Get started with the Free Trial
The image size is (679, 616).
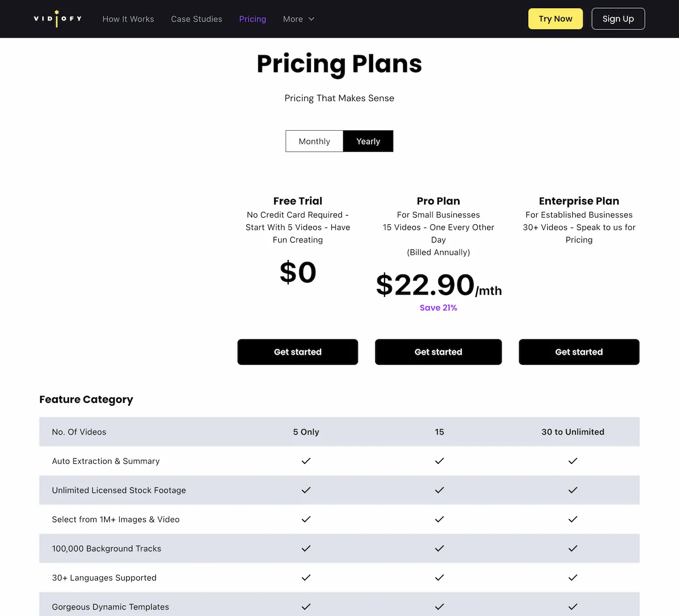[x=298, y=352]
